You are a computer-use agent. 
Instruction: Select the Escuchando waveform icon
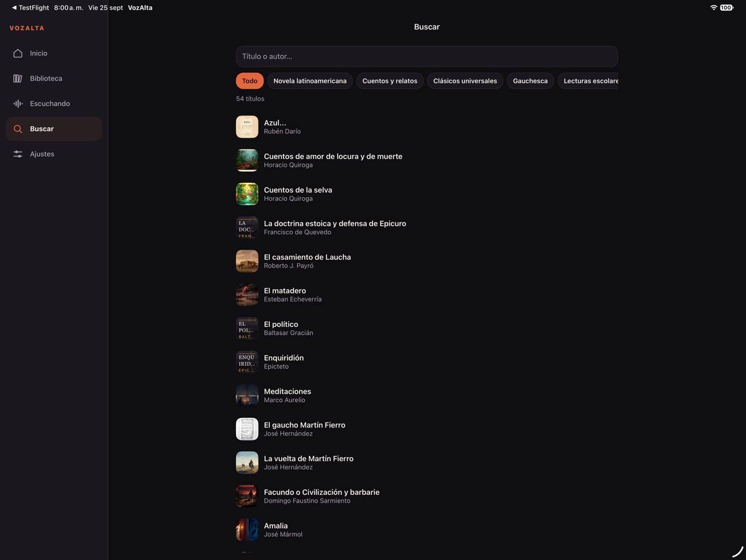[x=18, y=104]
